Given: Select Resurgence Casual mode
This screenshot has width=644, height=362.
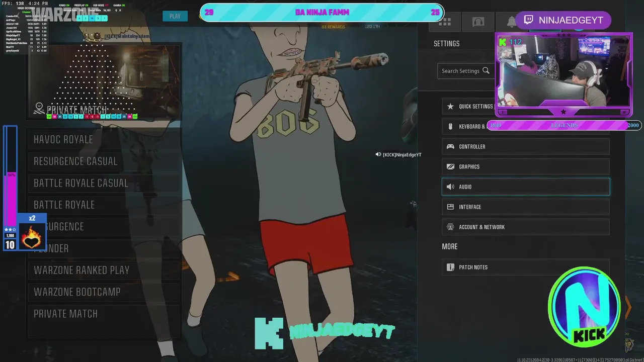Looking at the screenshot, I should point(104,161).
